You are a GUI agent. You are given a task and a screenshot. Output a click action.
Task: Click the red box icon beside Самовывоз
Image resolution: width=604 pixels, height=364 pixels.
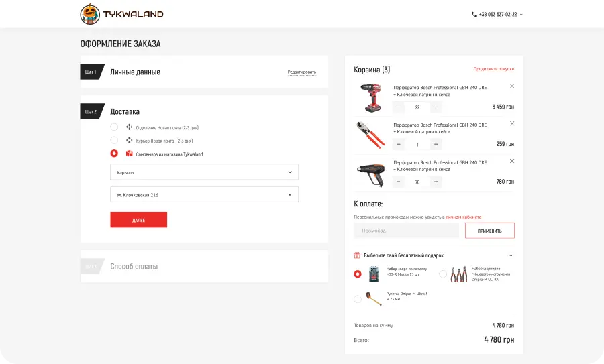[x=129, y=153]
